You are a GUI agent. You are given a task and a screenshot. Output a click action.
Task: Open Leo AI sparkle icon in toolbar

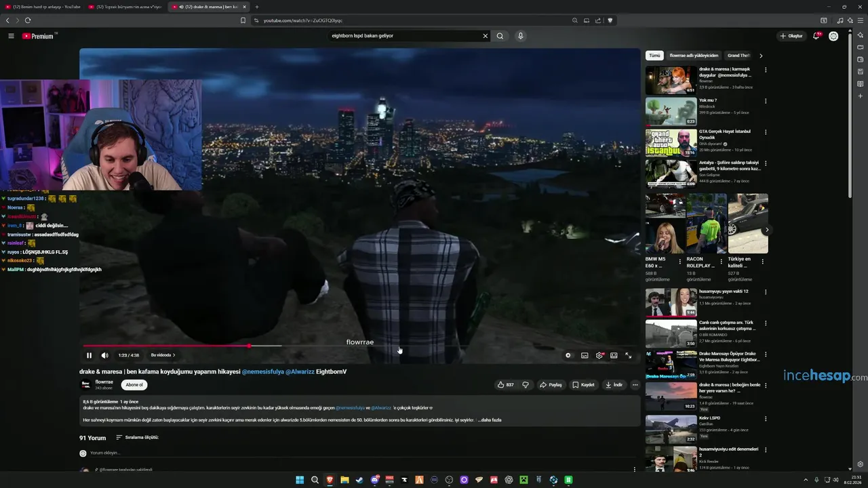(x=850, y=20)
